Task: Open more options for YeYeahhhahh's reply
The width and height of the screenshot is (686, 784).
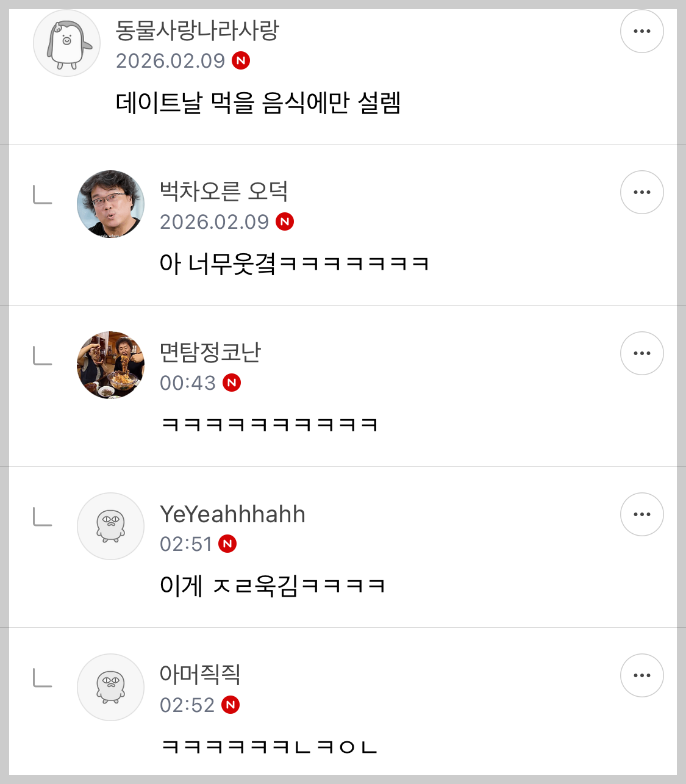Action: pos(641,514)
